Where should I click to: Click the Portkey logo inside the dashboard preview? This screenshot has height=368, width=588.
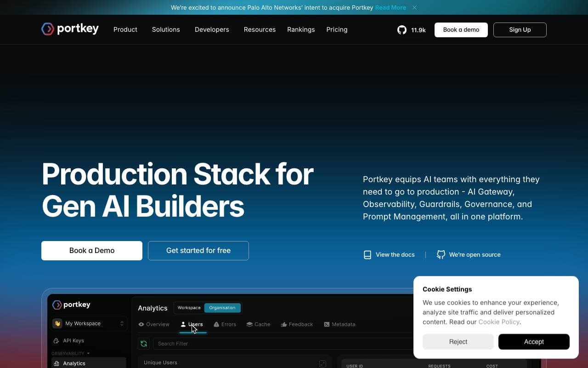(x=71, y=305)
